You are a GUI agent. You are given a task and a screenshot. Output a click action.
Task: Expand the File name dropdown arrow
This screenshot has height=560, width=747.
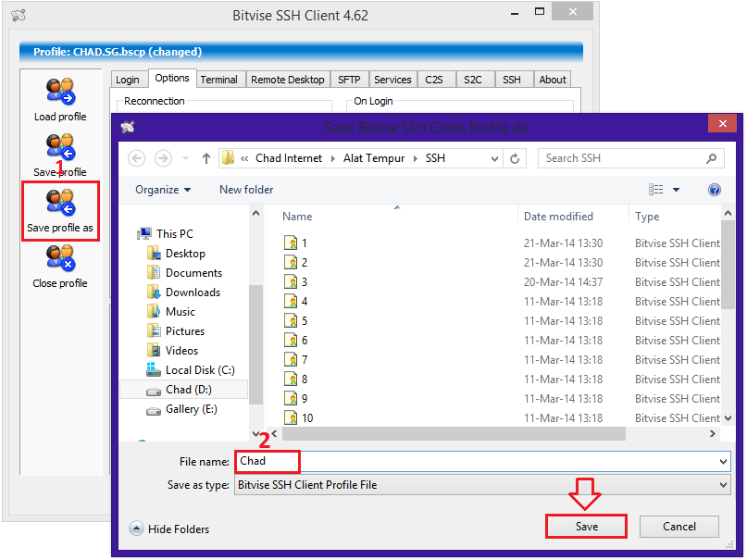[x=723, y=462]
